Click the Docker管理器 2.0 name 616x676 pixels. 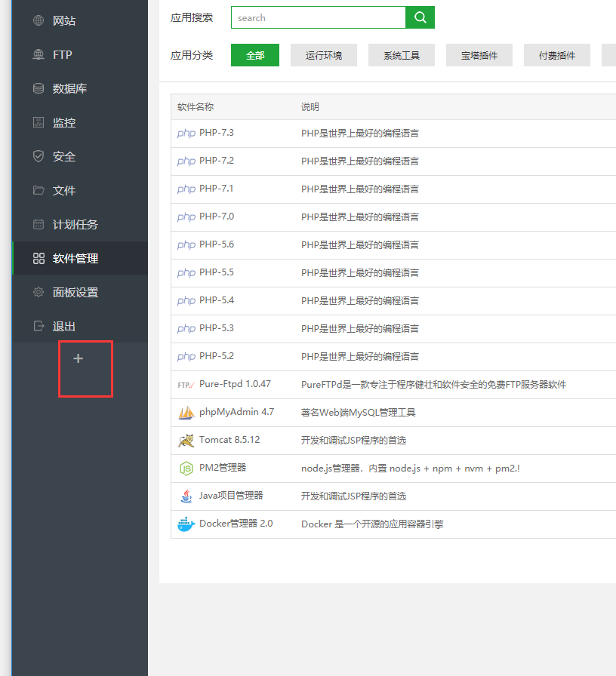[x=236, y=524]
